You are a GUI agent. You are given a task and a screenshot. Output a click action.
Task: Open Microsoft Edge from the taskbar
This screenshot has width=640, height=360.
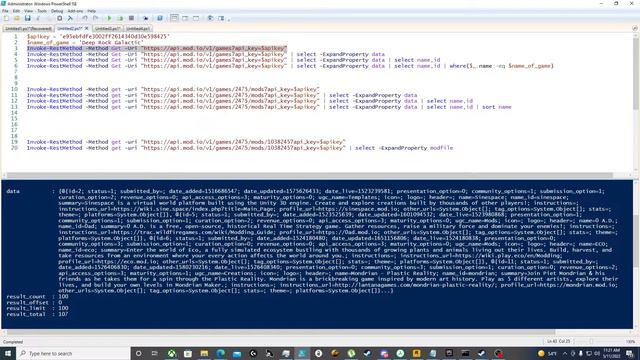coord(220,353)
